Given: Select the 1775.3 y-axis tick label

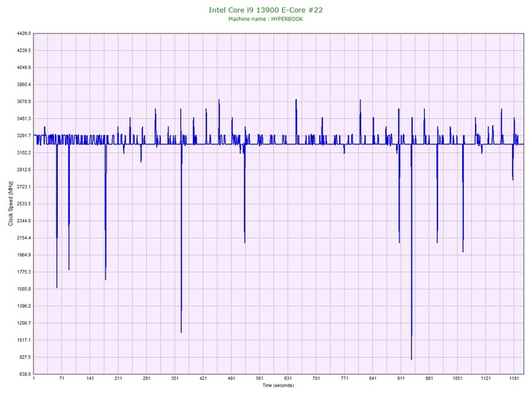Looking at the screenshot, I should [24, 272].
